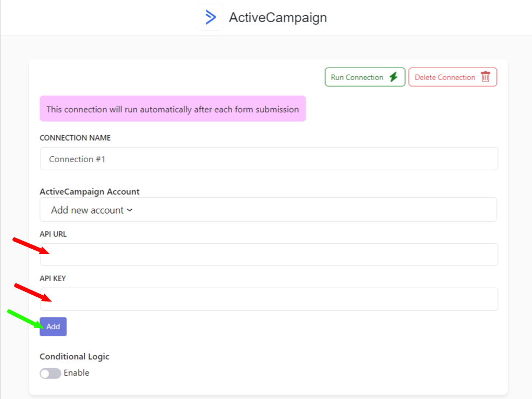Click the API URL label

pyautogui.click(x=53, y=234)
